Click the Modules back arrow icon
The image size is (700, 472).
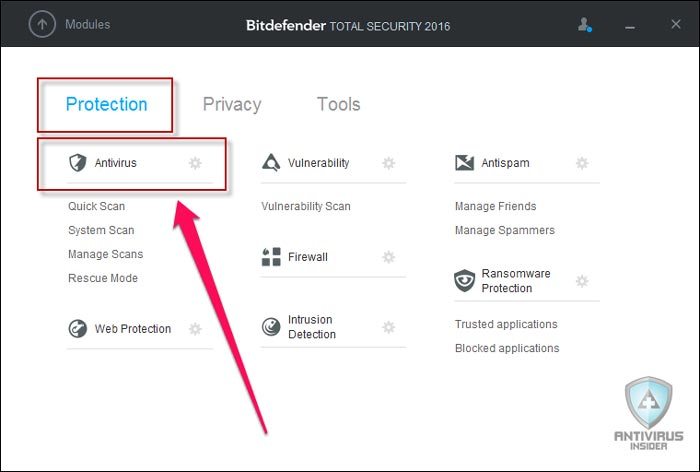point(41,24)
